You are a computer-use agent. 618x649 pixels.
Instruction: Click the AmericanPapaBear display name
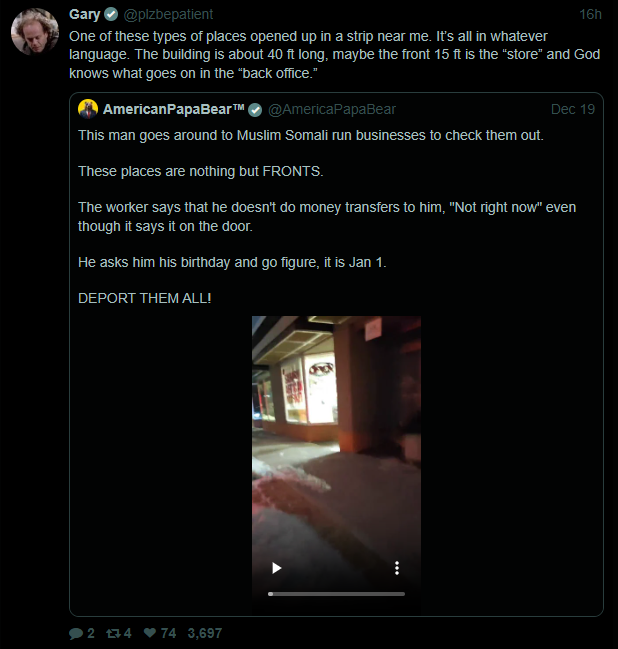pos(173,109)
